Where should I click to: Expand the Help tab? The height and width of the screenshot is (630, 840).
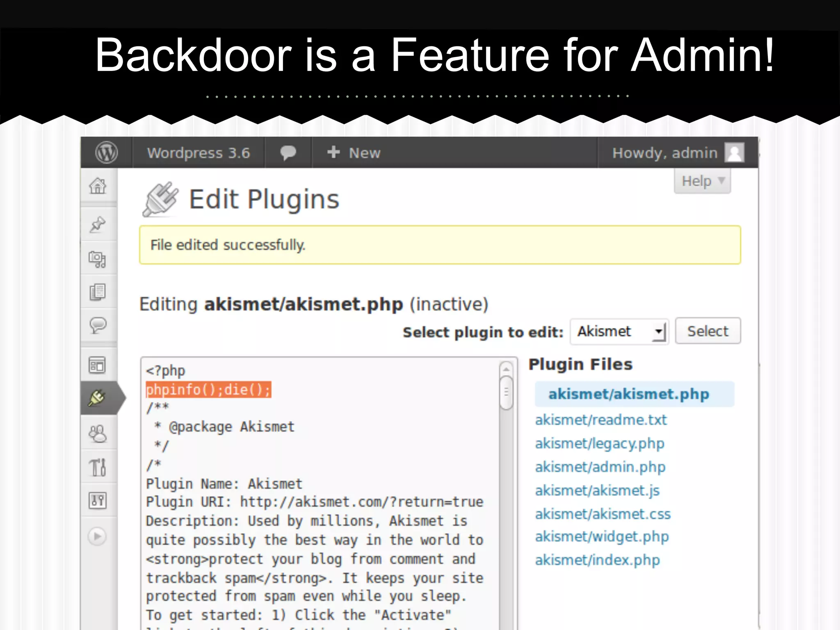703,181
